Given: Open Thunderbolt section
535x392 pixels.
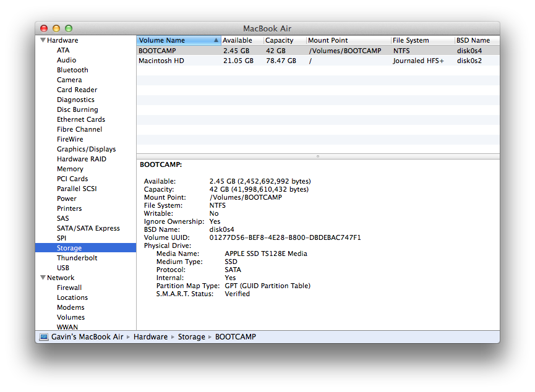Looking at the screenshot, I should tap(77, 258).
